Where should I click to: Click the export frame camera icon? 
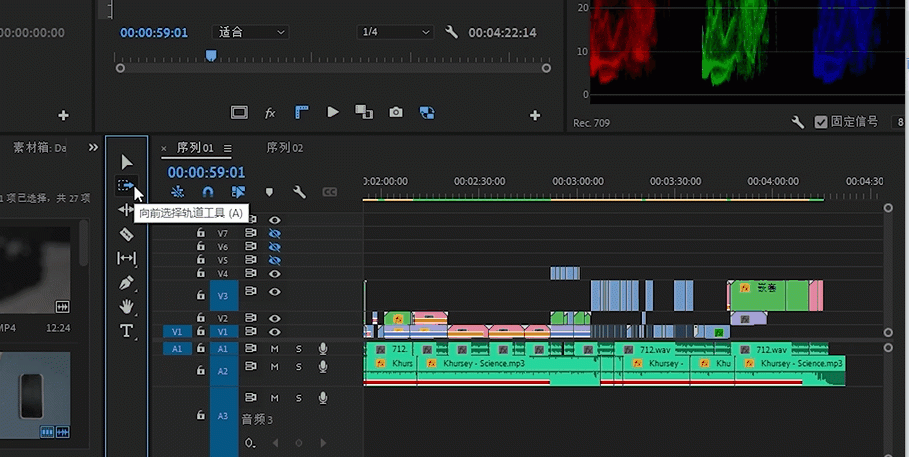395,113
